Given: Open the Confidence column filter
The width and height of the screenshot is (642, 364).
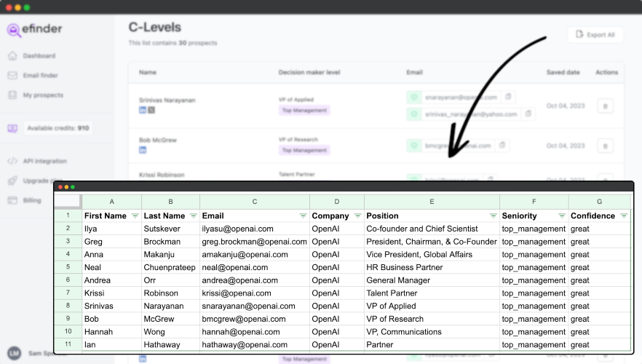Looking at the screenshot, I should pos(624,215).
